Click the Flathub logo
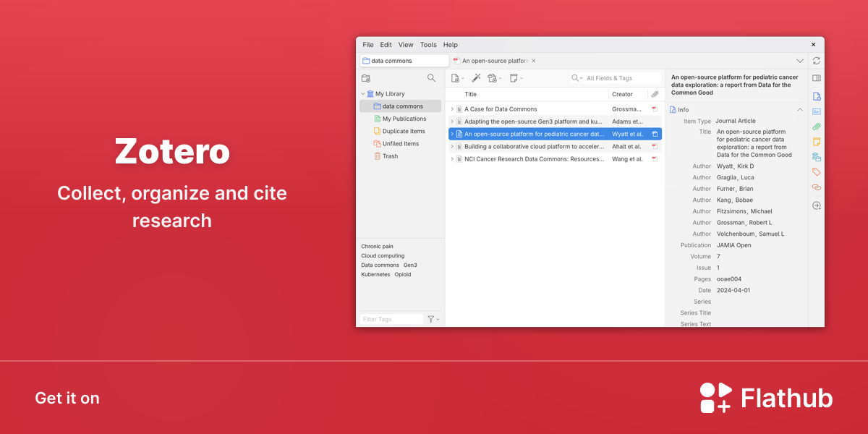The height and width of the screenshot is (434, 868). pos(766,398)
